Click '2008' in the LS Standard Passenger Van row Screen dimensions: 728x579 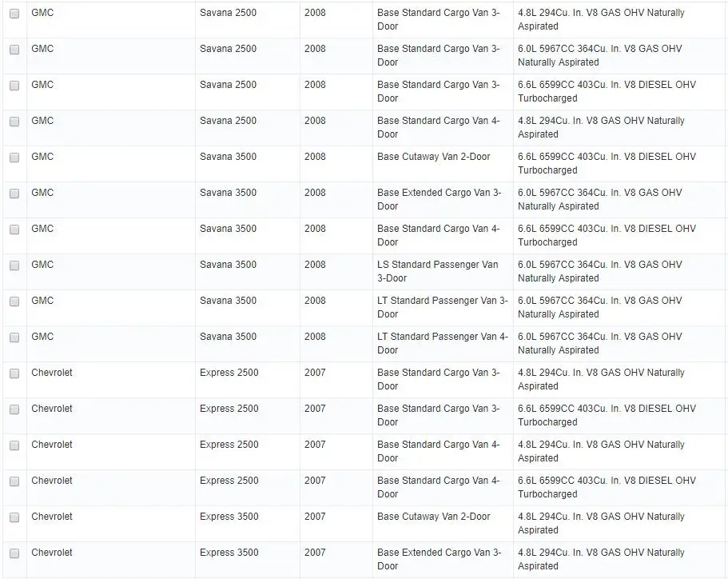coord(315,265)
